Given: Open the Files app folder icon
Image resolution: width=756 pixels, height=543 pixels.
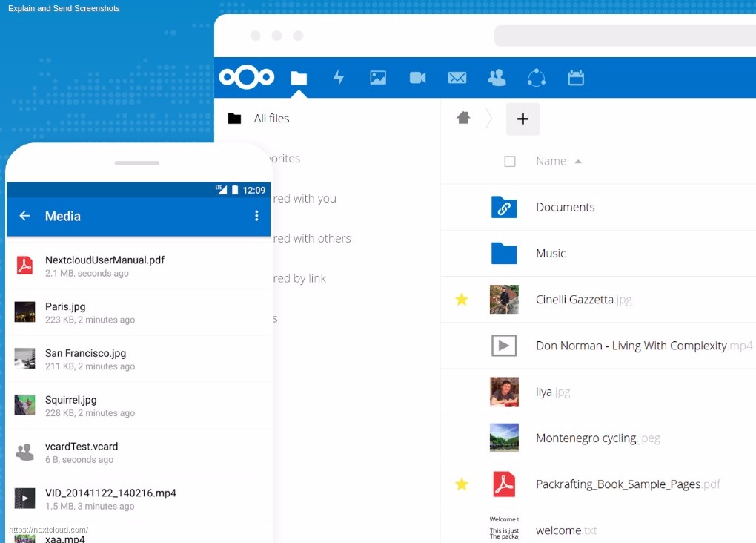Looking at the screenshot, I should click(x=299, y=78).
